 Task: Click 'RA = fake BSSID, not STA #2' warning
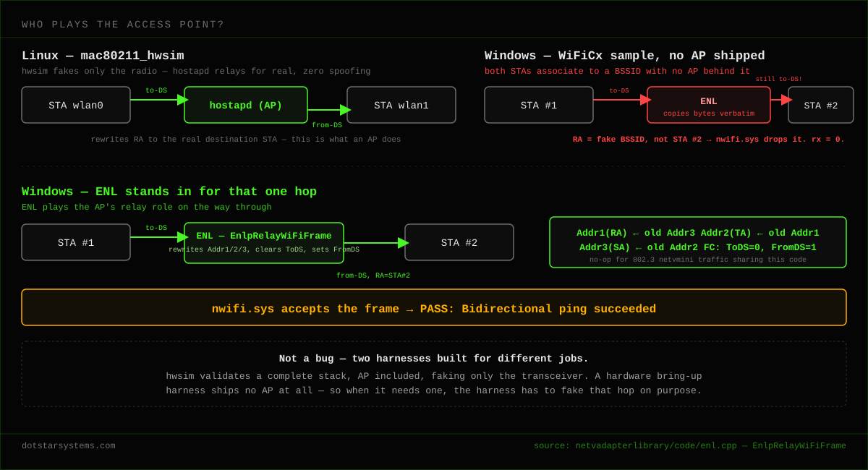(x=709, y=140)
